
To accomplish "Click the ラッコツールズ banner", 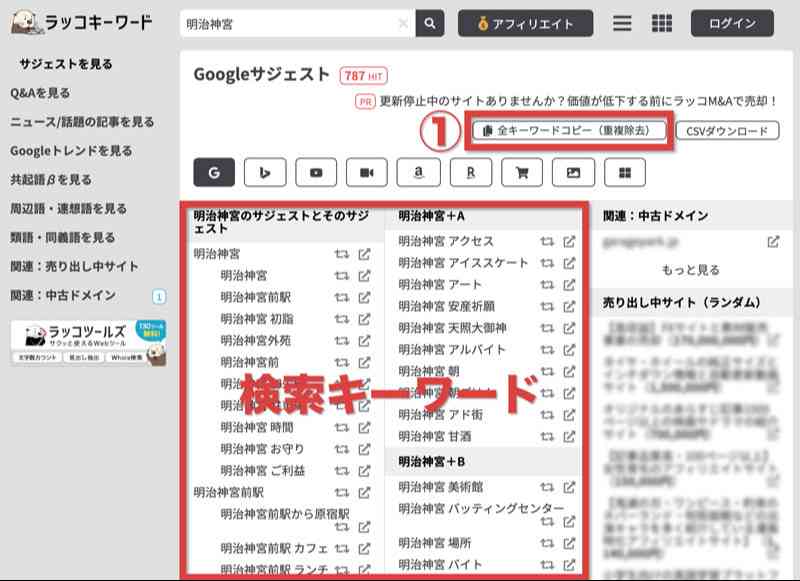I will 88,342.
